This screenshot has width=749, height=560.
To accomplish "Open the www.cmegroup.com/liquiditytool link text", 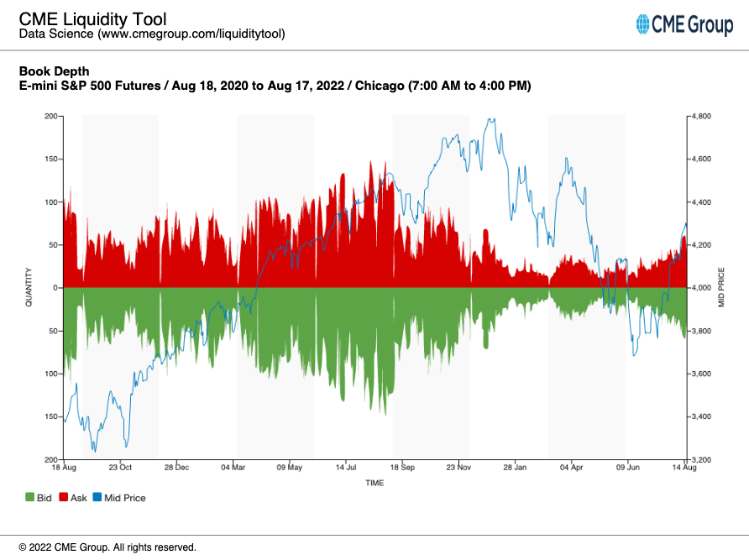I will [191, 34].
